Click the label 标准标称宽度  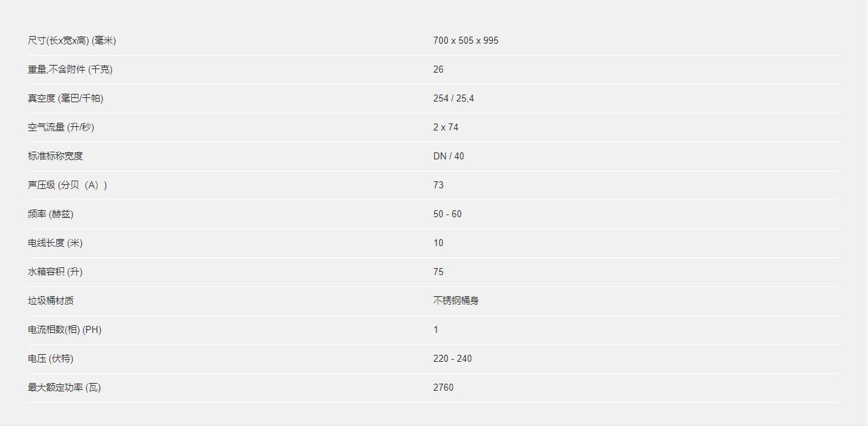pos(56,156)
